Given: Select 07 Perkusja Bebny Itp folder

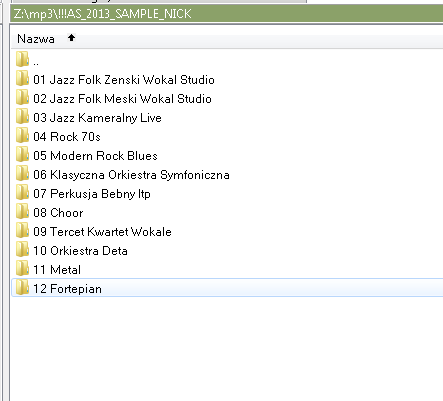Looking at the screenshot, I should [x=227, y=194].
